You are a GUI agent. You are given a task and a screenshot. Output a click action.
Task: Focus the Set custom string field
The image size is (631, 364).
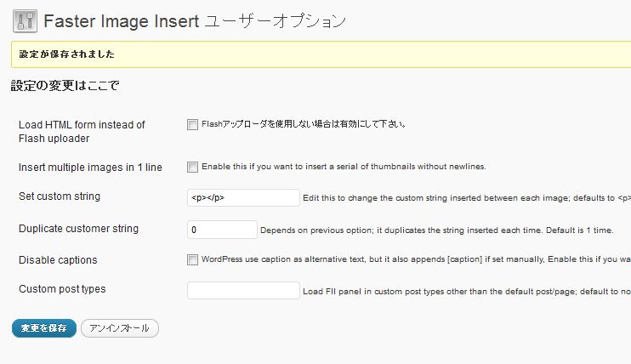pyautogui.click(x=243, y=197)
